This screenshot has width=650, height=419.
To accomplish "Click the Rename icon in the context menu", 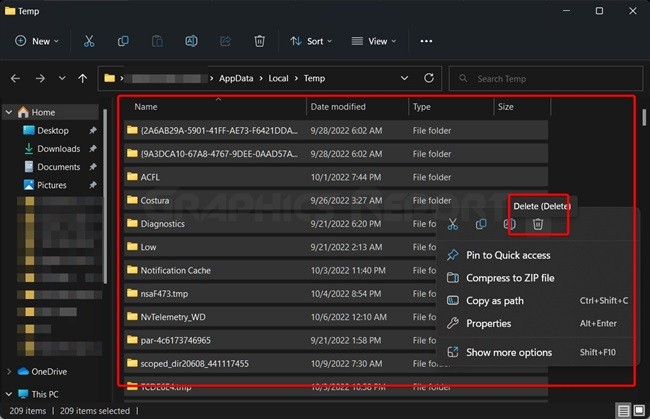I will pyautogui.click(x=509, y=224).
